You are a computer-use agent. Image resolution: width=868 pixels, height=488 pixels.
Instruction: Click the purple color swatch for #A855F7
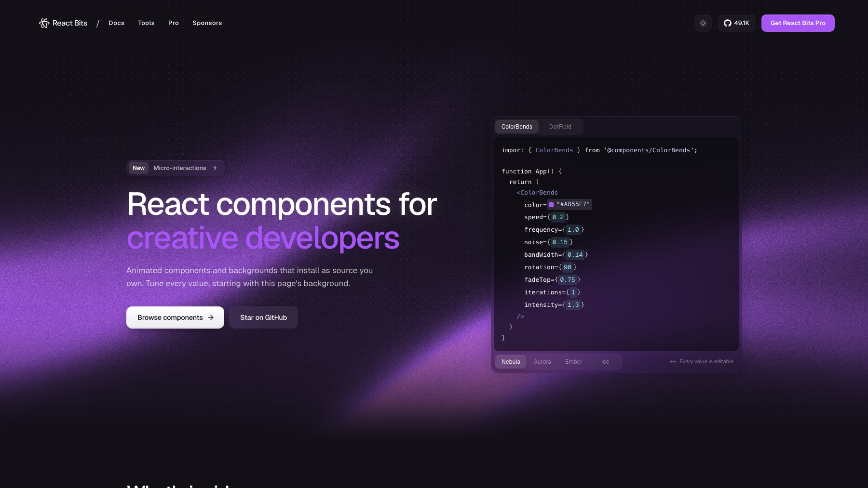pos(551,205)
